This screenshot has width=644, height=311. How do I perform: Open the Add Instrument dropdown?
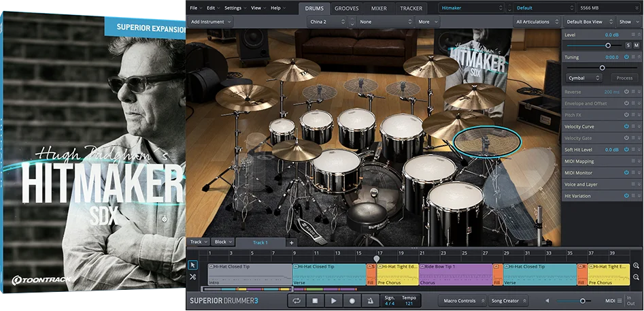[x=210, y=22]
